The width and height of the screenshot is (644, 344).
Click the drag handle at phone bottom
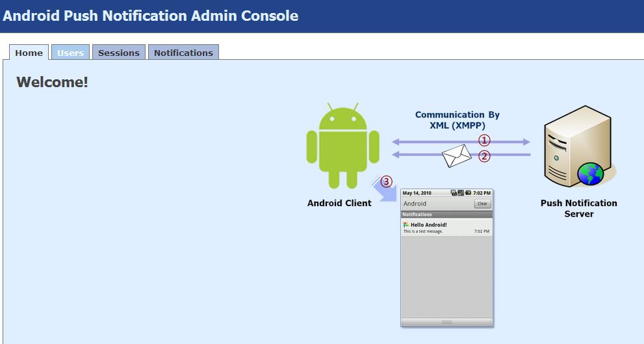(x=446, y=322)
